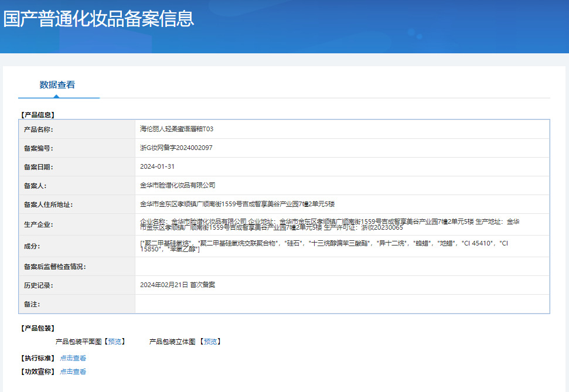569x392 pixels.
Task: Click the filing number 浙G妆网备字2024002097
Action: click(176, 148)
